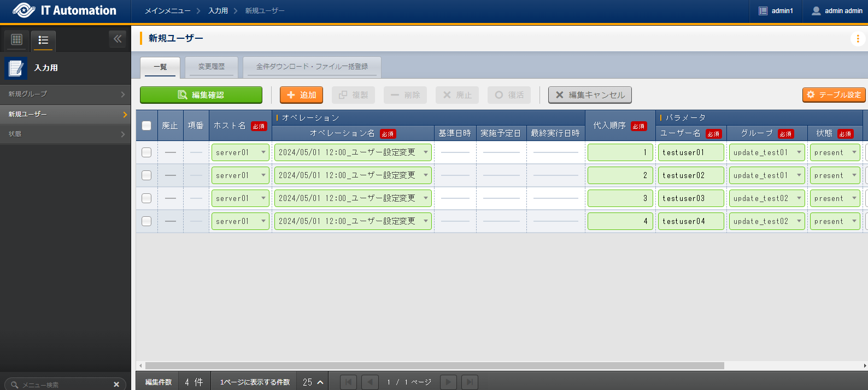Switch sidebar to grid view icon
The width and height of the screenshot is (868, 390).
(16, 39)
